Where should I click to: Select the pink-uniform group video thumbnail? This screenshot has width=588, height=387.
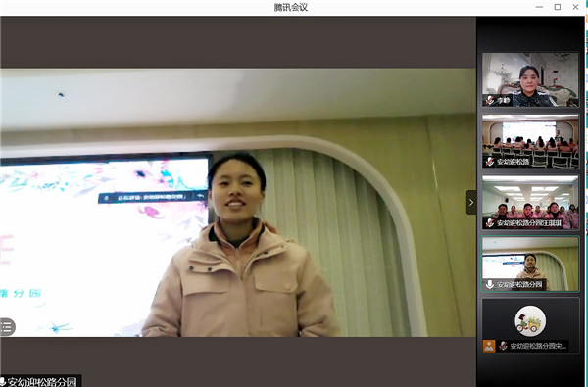[530, 203]
